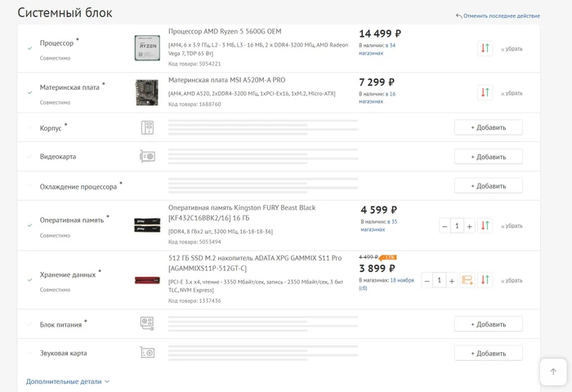Open the MSI A520M-A PRO motherboard title
Viewport: 572px width, 392px height.
226,80
